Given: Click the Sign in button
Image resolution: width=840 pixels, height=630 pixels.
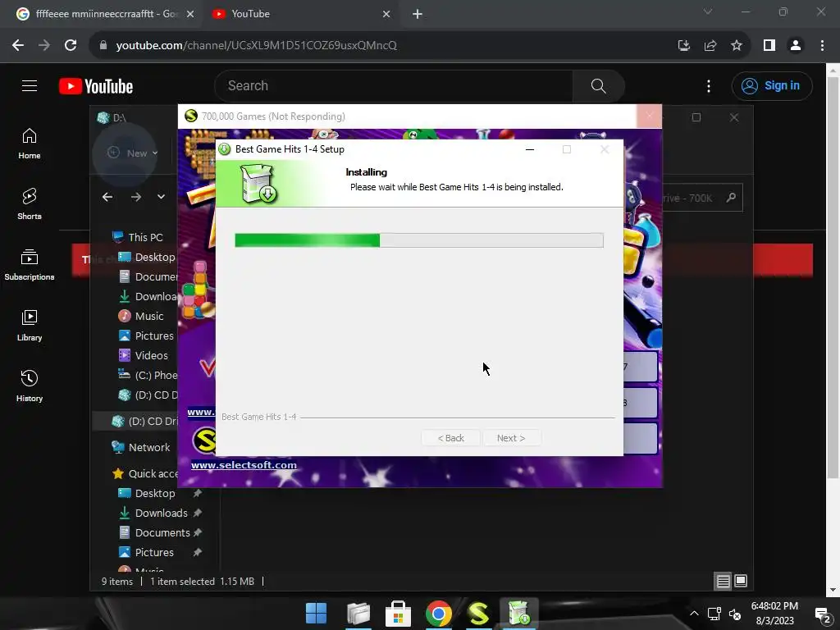Looking at the screenshot, I should pyautogui.click(x=772, y=85).
